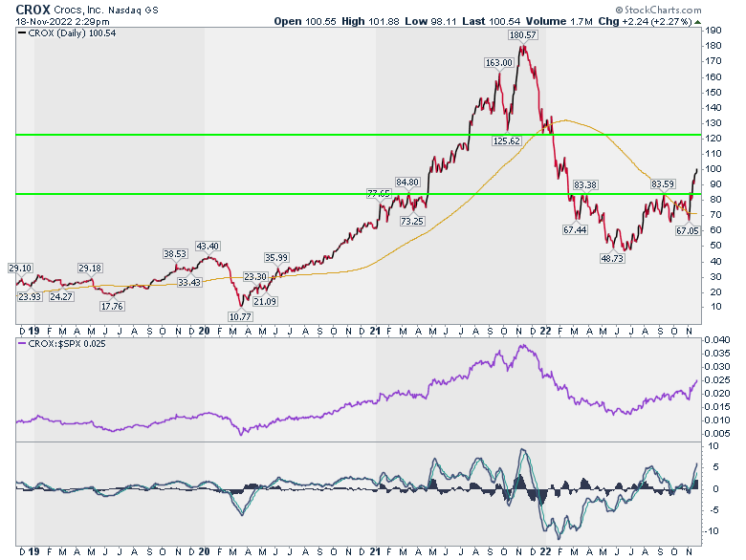Image resolution: width=746 pixels, height=560 pixels.
Task: Select the 18-Nov-2022 2:29pm timestamp
Action: [62, 21]
